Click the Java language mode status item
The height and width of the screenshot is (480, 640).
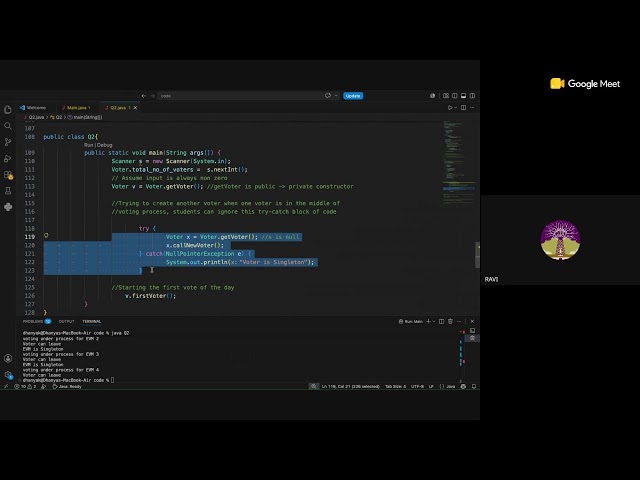[x=447, y=387]
